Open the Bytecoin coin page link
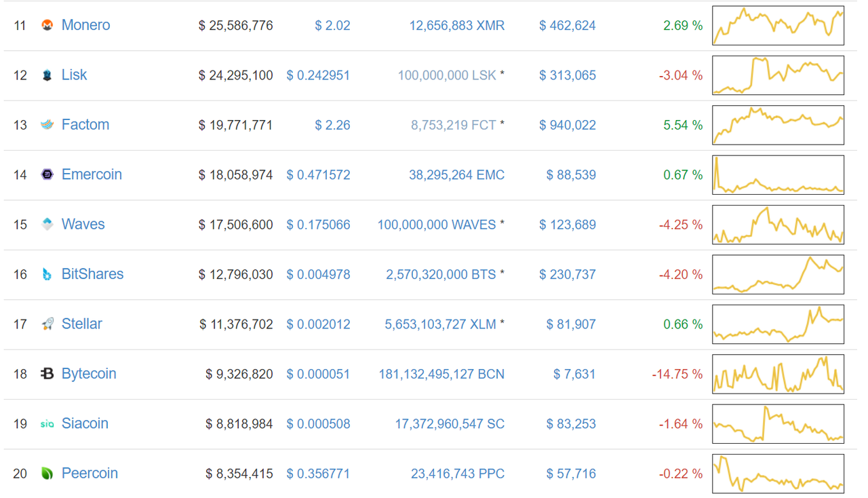The image size is (868, 498). [x=89, y=374]
